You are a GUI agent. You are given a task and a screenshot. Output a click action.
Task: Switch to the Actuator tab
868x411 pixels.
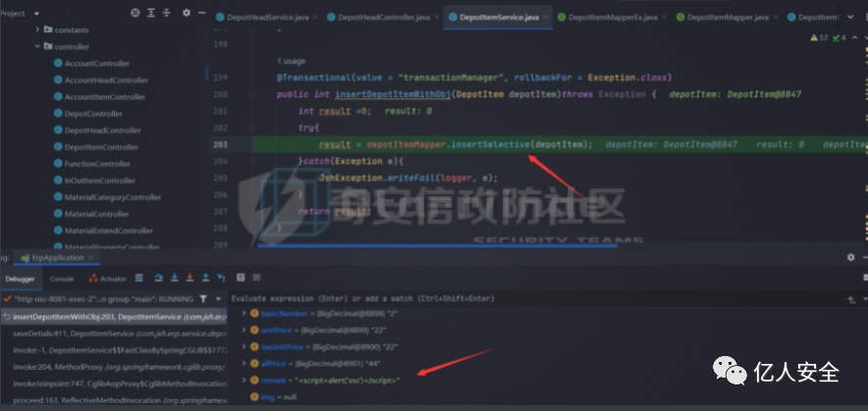(x=108, y=279)
